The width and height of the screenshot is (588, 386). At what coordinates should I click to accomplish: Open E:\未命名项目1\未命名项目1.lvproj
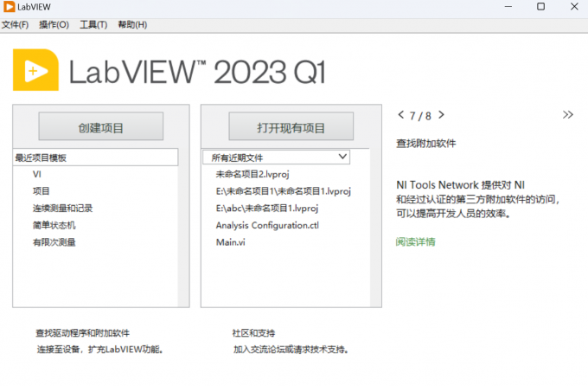[x=283, y=191]
